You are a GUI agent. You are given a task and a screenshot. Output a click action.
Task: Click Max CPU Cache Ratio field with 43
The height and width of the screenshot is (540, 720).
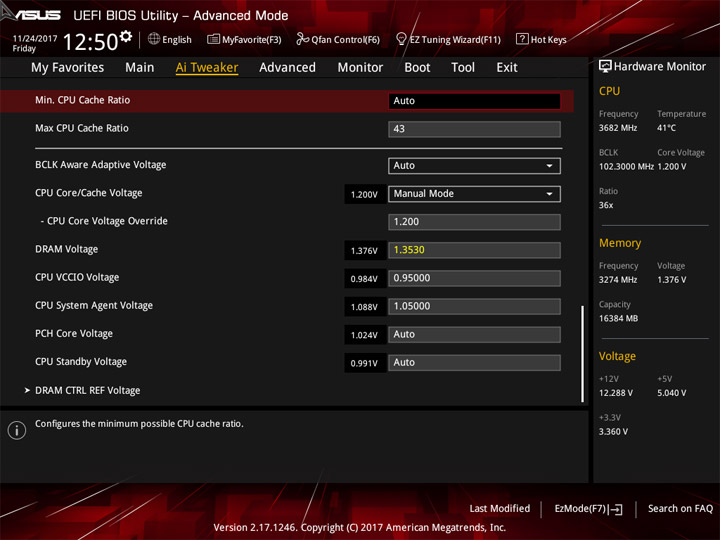(474, 129)
